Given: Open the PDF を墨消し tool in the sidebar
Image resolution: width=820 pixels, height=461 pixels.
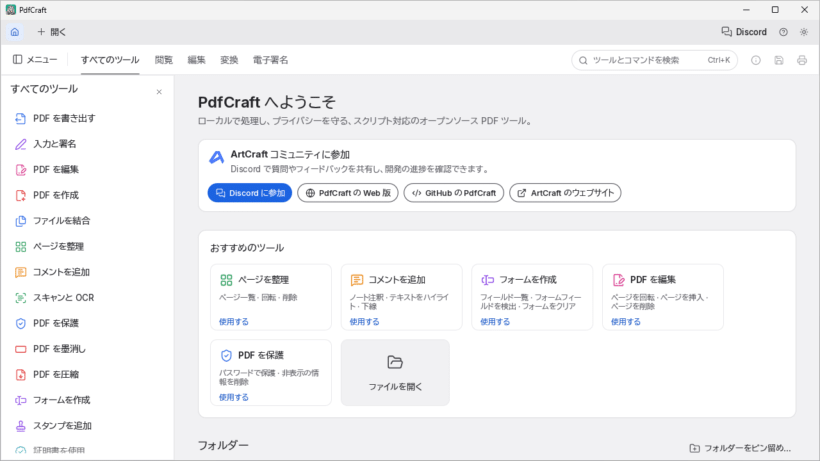Looking at the screenshot, I should coord(87,349).
